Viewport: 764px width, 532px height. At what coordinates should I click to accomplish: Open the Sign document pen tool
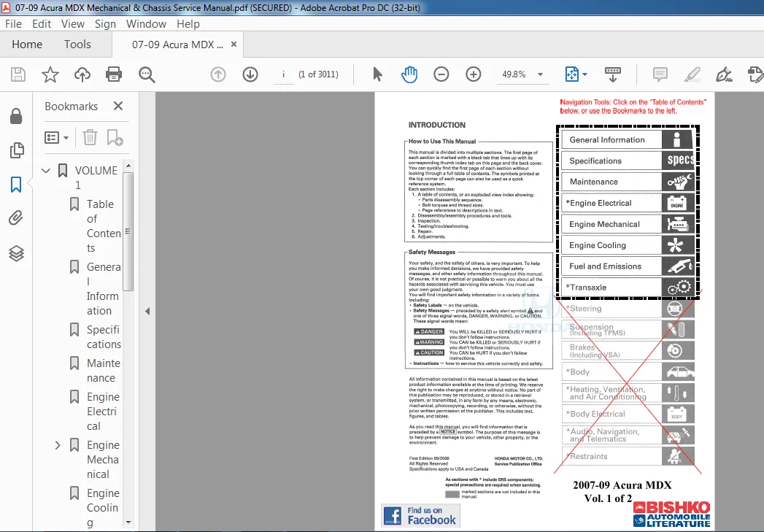724,74
